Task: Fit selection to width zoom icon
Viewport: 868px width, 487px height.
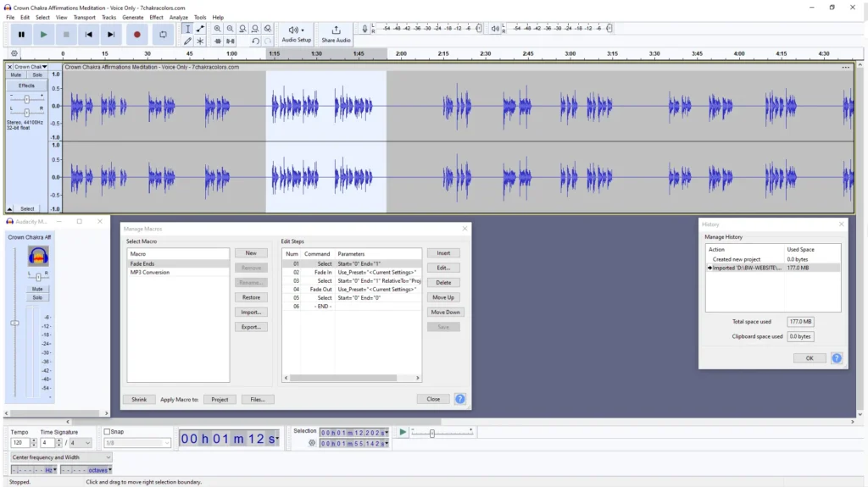Action: click(x=242, y=29)
